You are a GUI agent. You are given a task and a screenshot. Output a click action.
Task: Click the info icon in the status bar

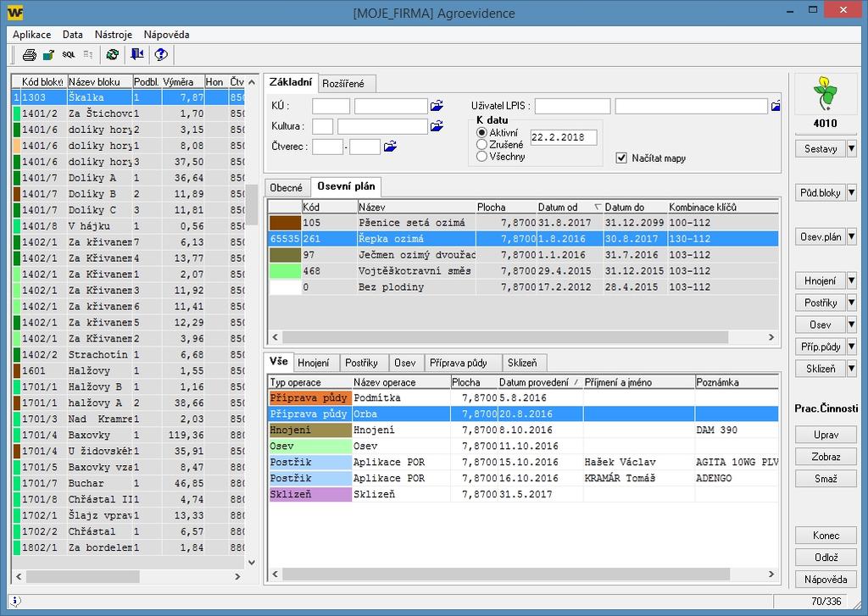click(15, 601)
